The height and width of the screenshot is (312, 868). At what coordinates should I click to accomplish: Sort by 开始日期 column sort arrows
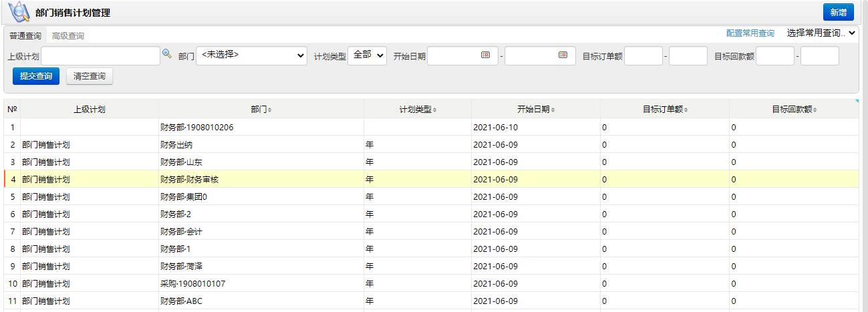coord(553,110)
